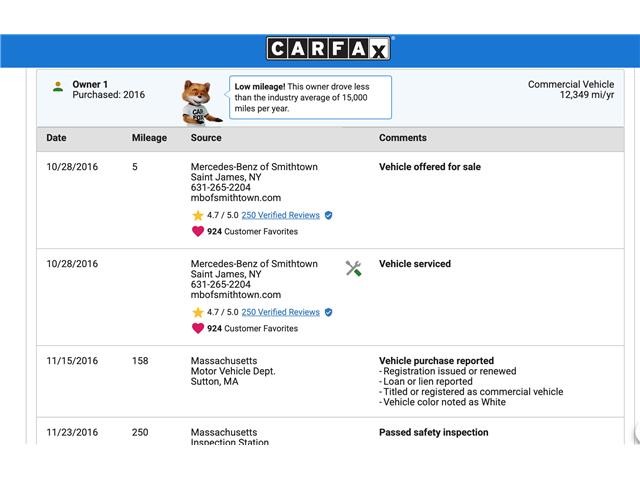Click the Owner 1 person icon
This screenshot has width=640, height=480.
tap(58, 86)
